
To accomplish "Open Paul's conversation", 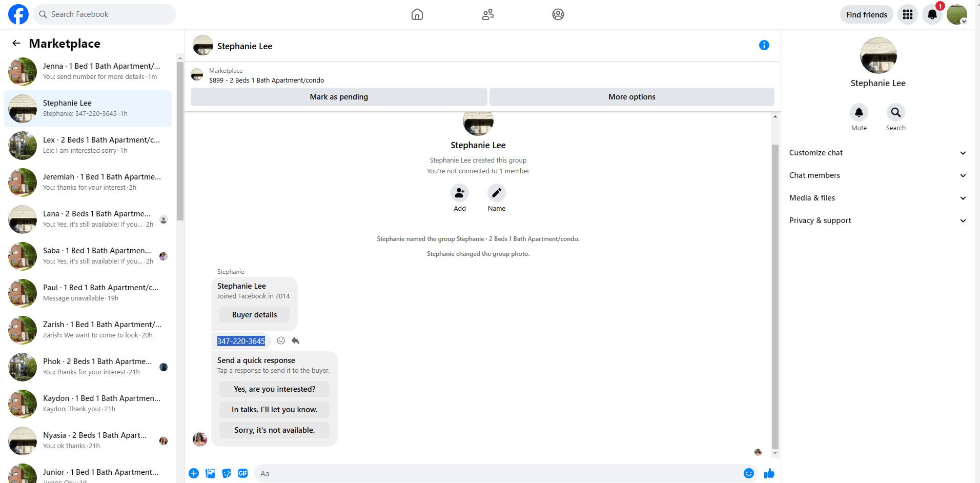I will click(x=88, y=293).
